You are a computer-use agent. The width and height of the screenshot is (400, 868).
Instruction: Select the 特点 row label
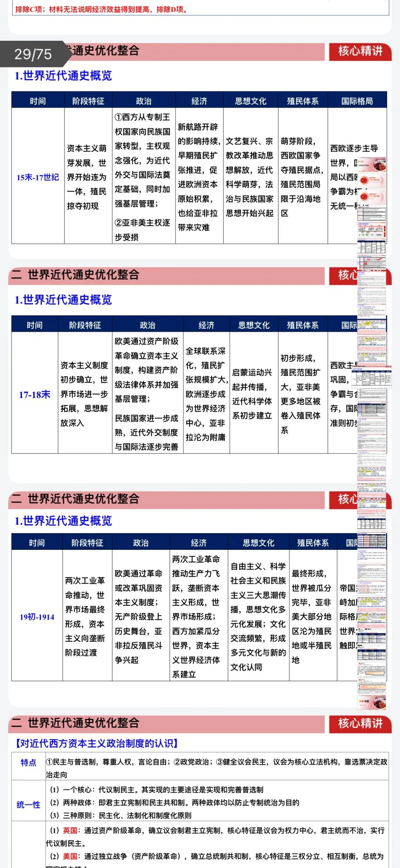coord(29,762)
